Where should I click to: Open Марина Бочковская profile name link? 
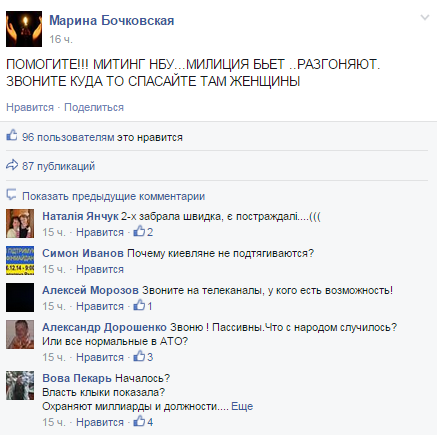(112, 21)
